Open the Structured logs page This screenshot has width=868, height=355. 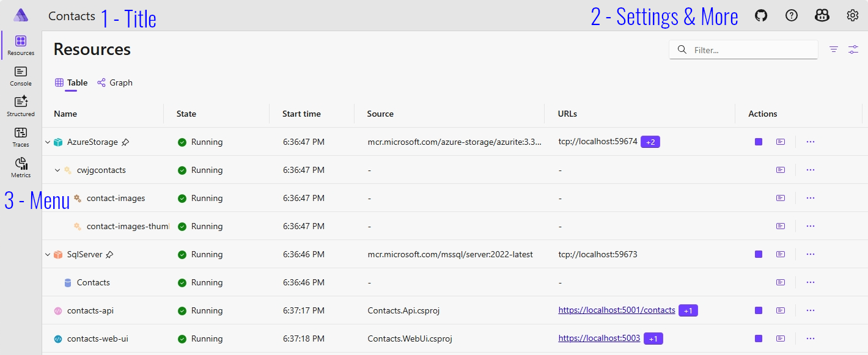21,107
